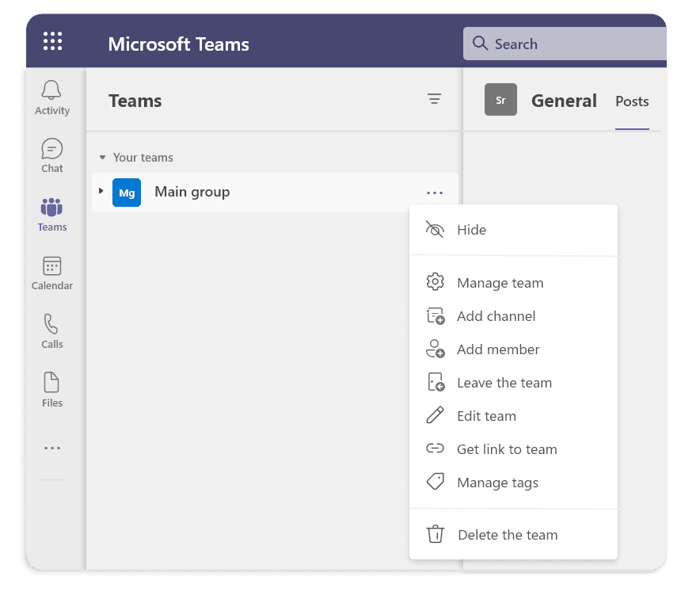The height and width of the screenshot is (603, 700).
Task: Open the app launcher grid icon
Action: 53,41
